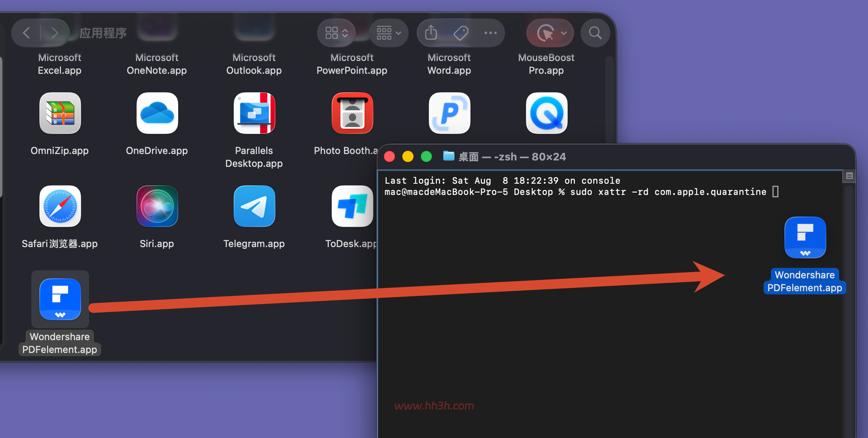
Task: Click the Terminal title 桌面 — -zsh — 80×24
Action: click(x=512, y=157)
